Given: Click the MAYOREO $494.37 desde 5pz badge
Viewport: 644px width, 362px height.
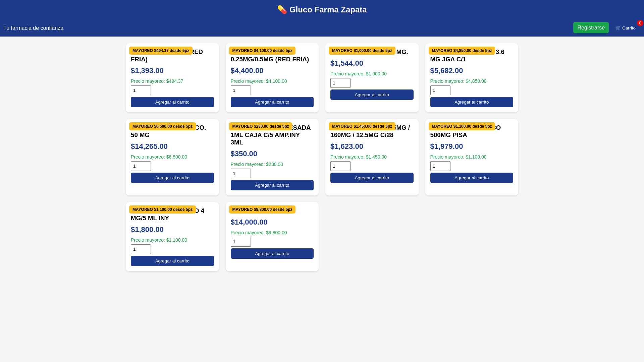Looking at the screenshot, I should (161, 51).
